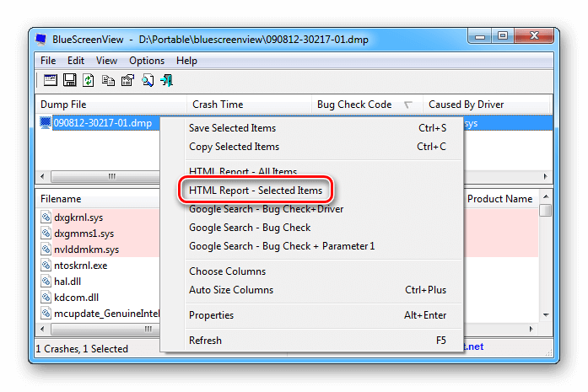
Task: Click the dxgmms1.sys file icon
Action: click(46, 234)
